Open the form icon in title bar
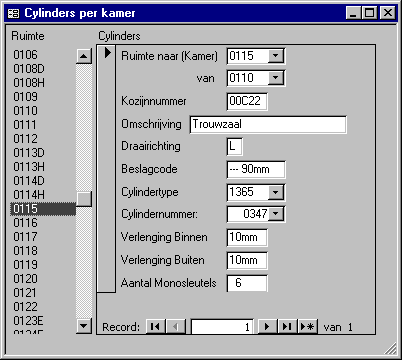Screen dimensions: 402x360 coord(13,13)
